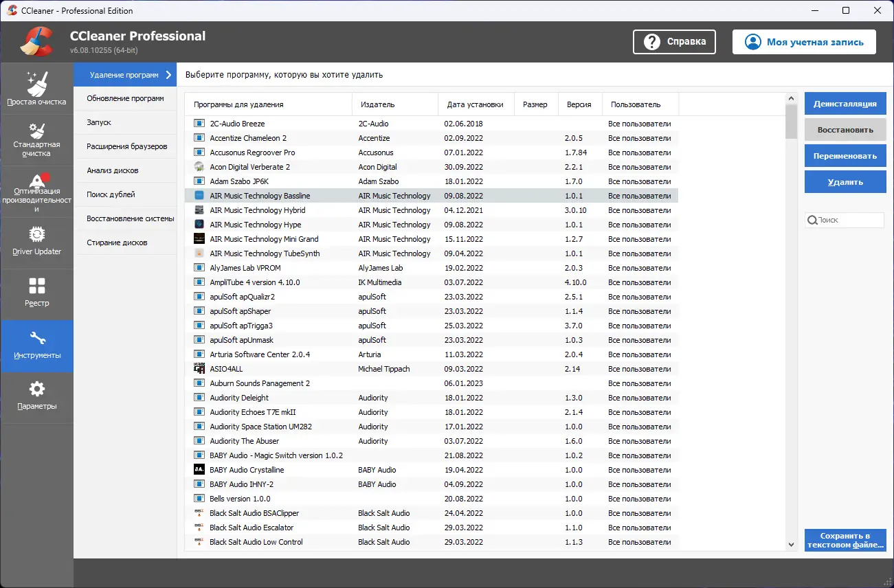
Task: Switch to Расширения браузеров
Action: [126, 146]
